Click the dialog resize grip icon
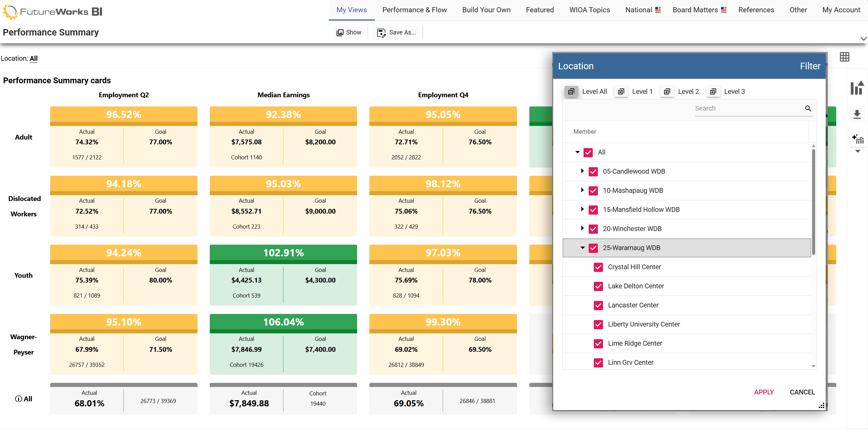The width and height of the screenshot is (868, 433). (822, 406)
